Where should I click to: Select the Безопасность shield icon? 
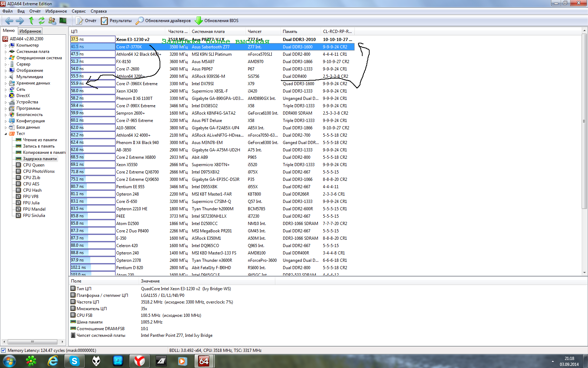pyautogui.click(x=12, y=115)
